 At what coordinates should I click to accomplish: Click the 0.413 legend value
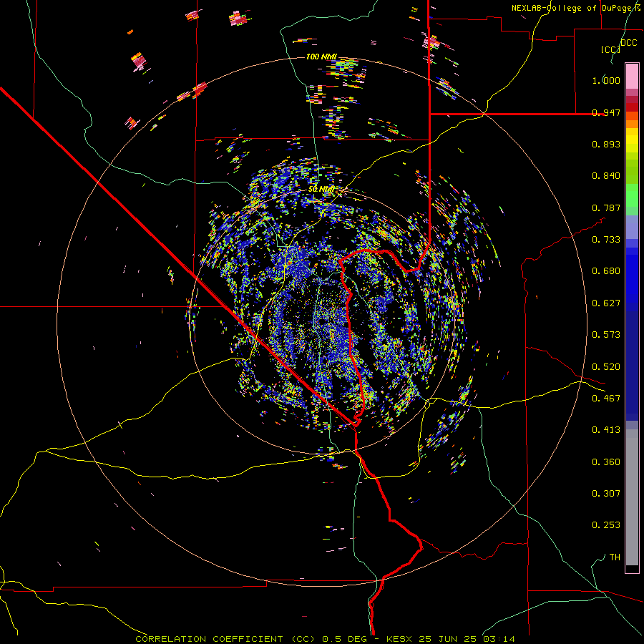pos(606,429)
